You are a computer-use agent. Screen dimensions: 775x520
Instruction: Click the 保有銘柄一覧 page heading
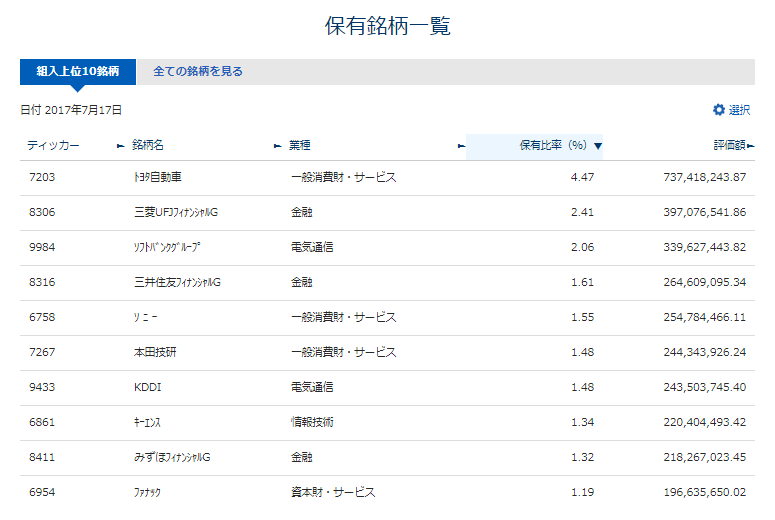[x=388, y=26]
